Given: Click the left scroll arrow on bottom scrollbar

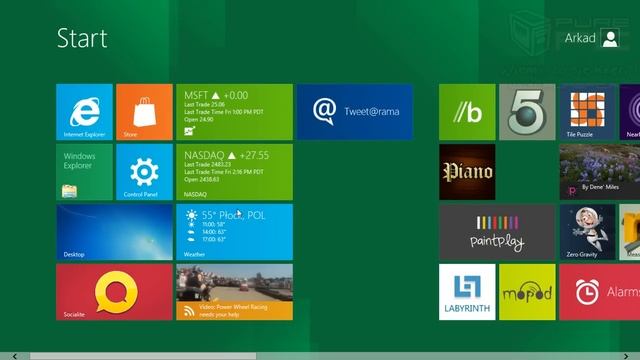Looking at the screenshot, I should 14,356.
